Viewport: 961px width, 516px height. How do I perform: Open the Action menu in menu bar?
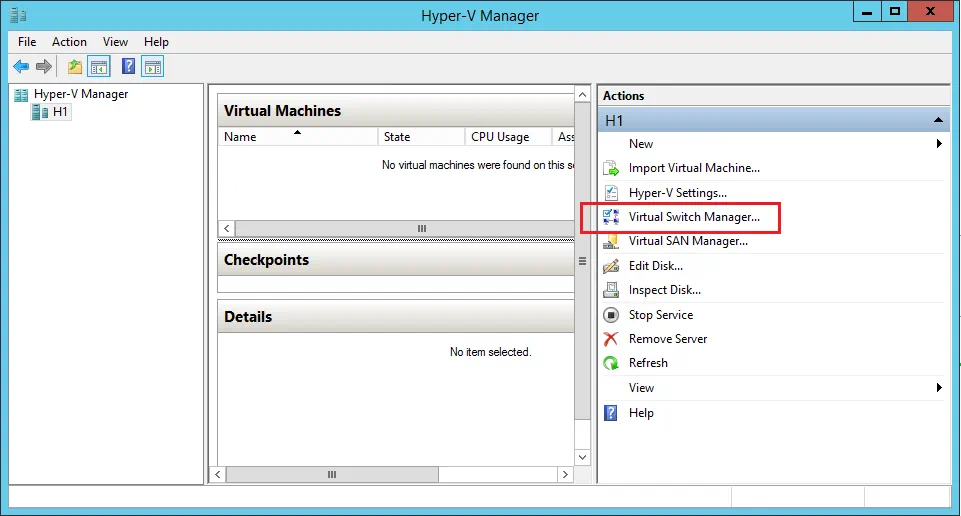point(69,42)
